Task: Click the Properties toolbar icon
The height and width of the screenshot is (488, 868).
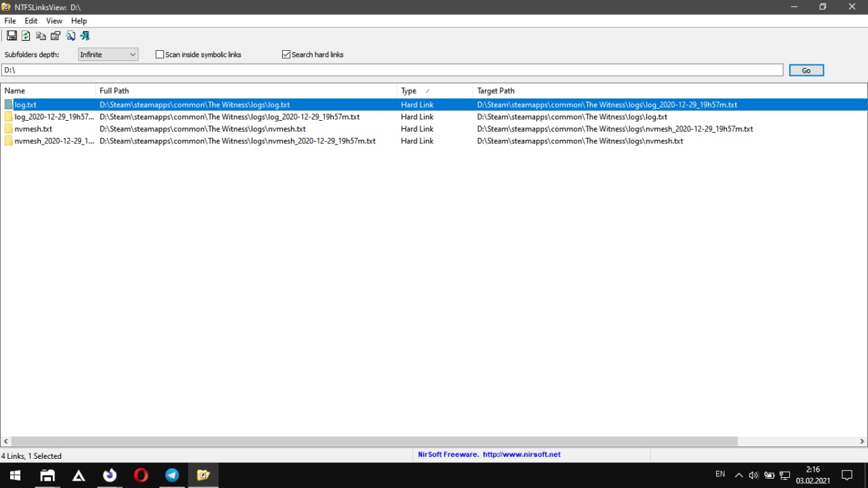Action: coord(56,36)
